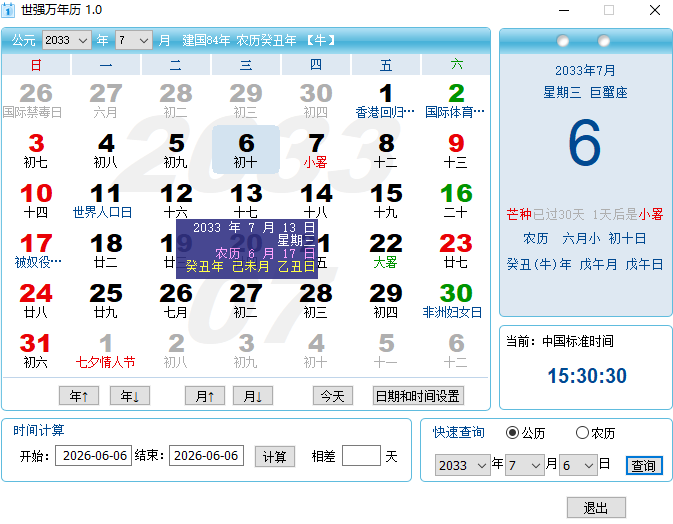The height and width of the screenshot is (524, 673).
Task: Click the 相差 days result field
Action: 361,455
